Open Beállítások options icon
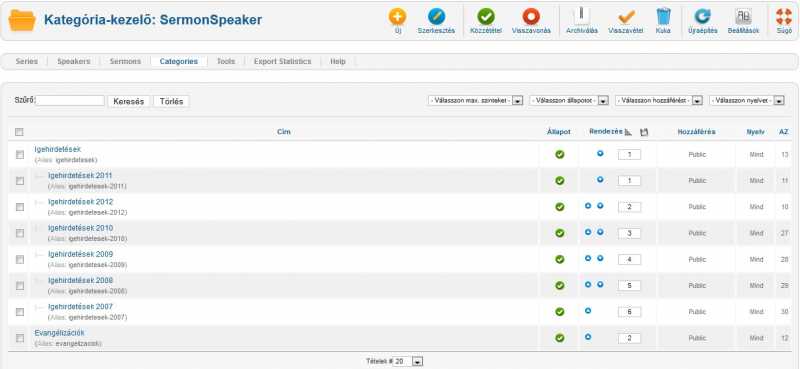Viewport: 800px width, 369px height. point(743,17)
